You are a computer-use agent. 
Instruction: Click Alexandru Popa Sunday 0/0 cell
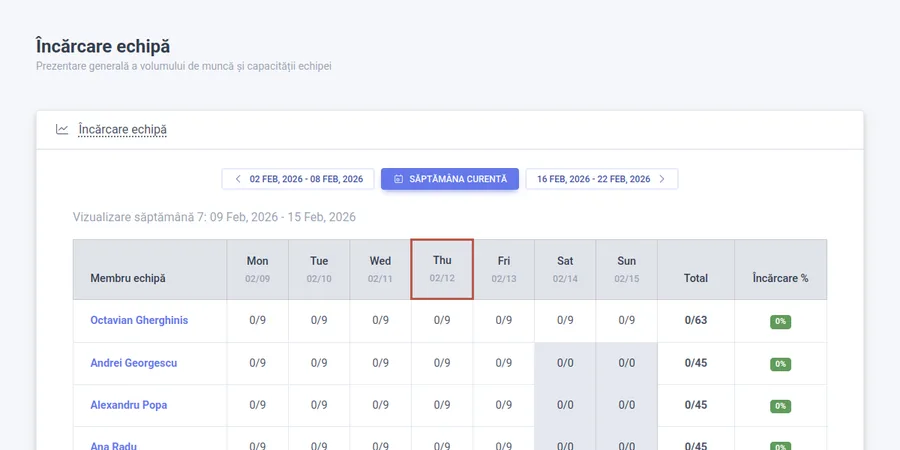(627, 405)
